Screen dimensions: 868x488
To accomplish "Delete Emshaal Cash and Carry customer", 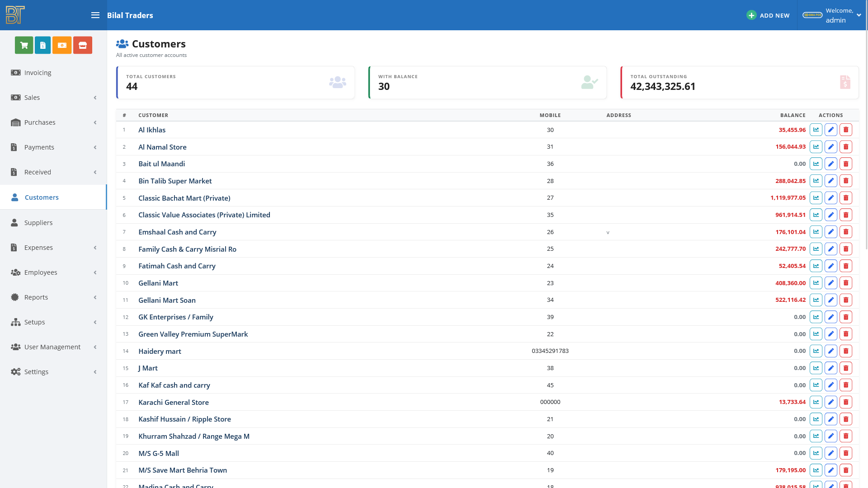I will tap(846, 232).
